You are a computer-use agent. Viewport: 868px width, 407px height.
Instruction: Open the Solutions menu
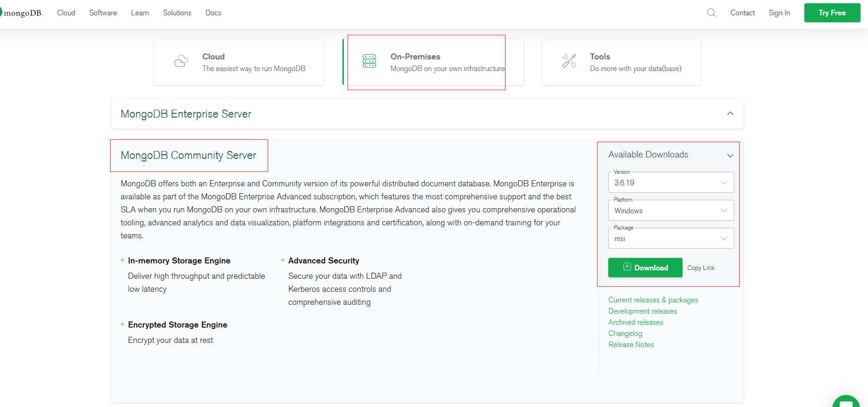[x=177, y=13]
